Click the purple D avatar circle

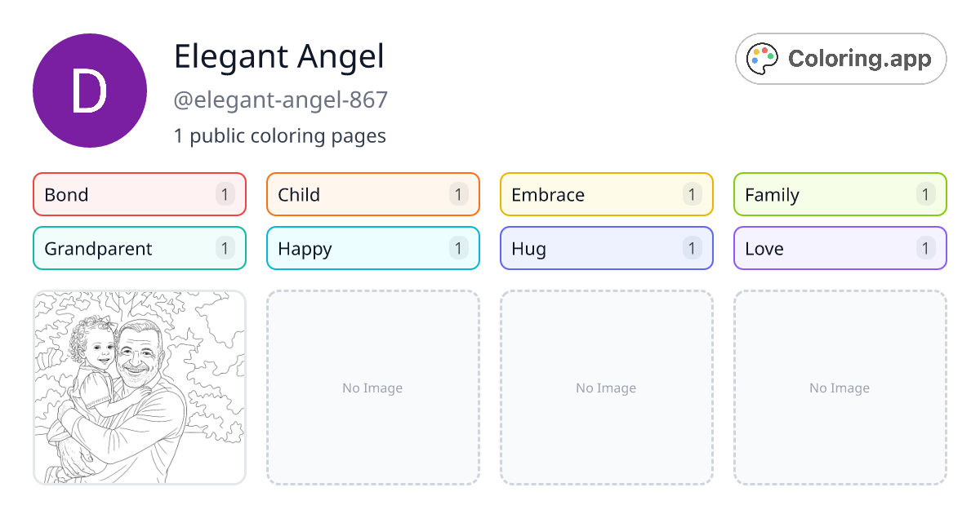pyautogui.click(x=90, y=91)
